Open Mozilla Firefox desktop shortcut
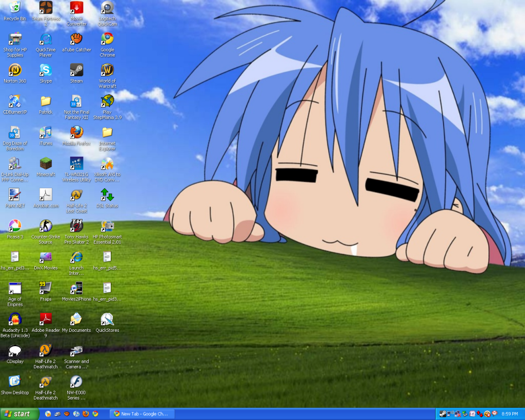The height and width of the screenshot is (420, 525). pyautogui.click(x=76, y=136)
